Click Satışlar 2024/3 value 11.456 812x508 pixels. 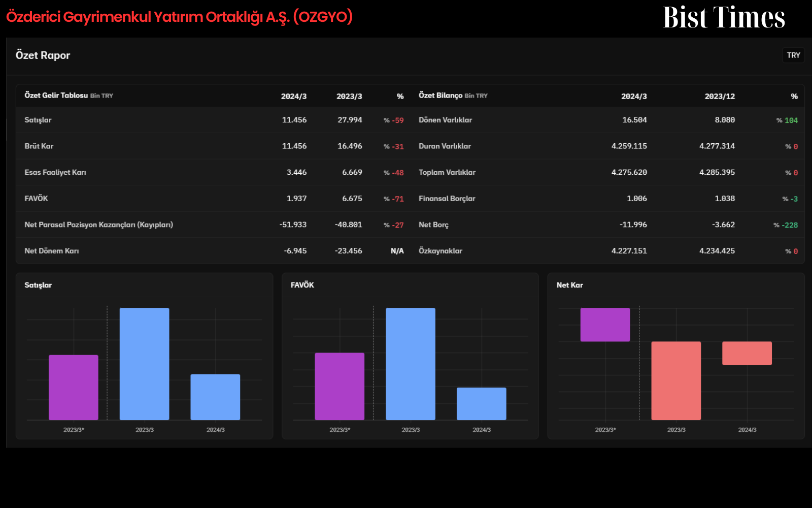click(x=294, y=120)
